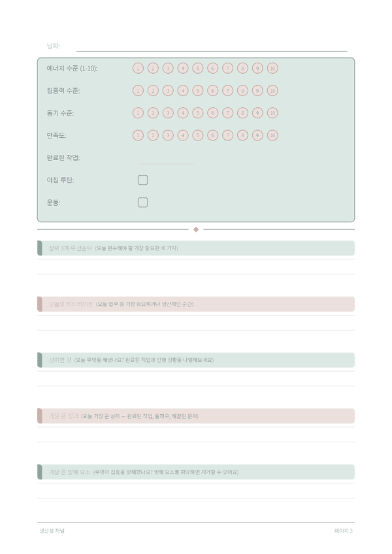Pick 만족도 rating 2
This screenshot has width=392, height=554.
[153, 135]
